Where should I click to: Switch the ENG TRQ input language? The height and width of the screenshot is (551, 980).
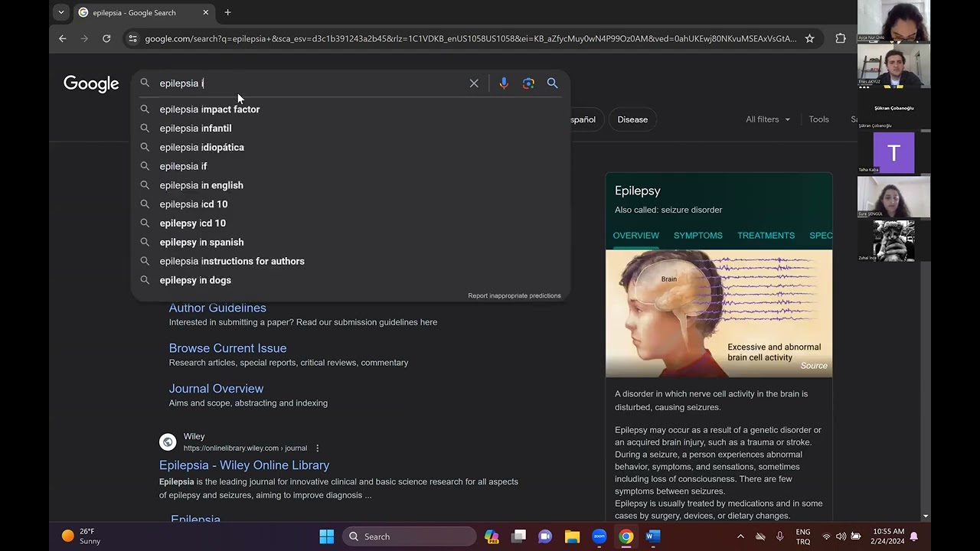coord(803,536)
